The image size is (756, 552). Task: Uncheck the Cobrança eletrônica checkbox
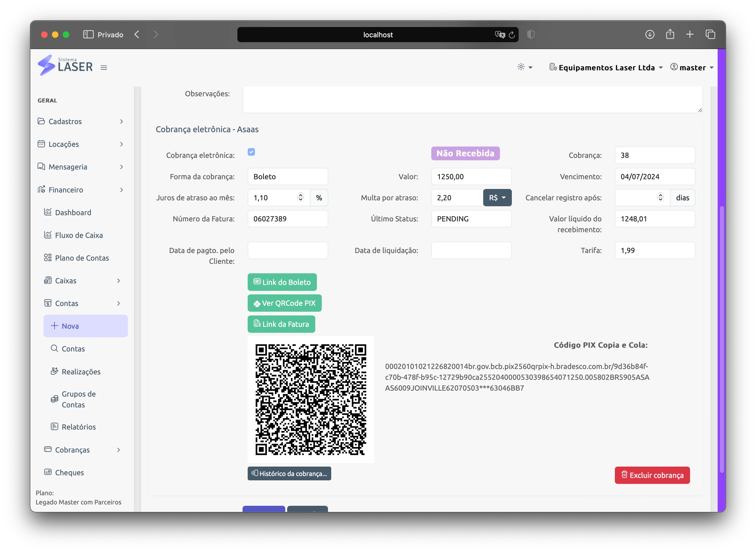(251, 152)
